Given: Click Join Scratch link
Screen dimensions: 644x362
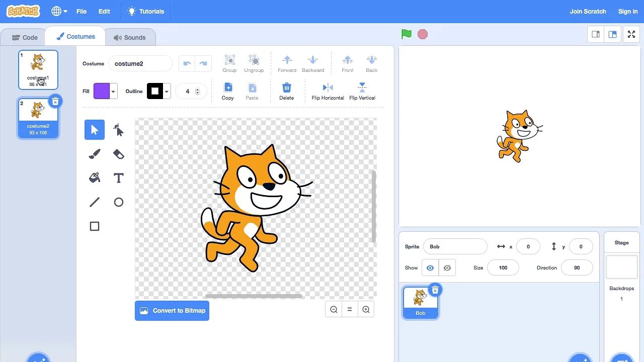Looking at the screenshot, I should point(588,11).
